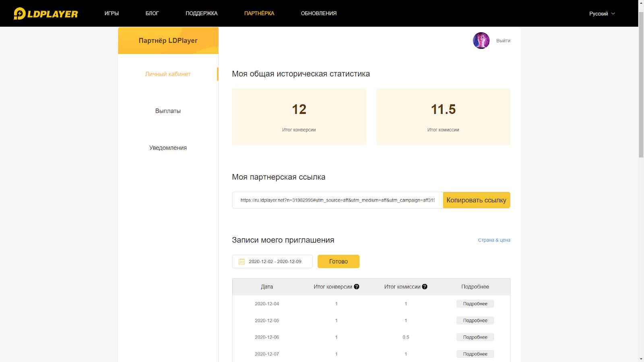Click the page vertical scrollbar thumb
The image size is (644, 362).
641,84
